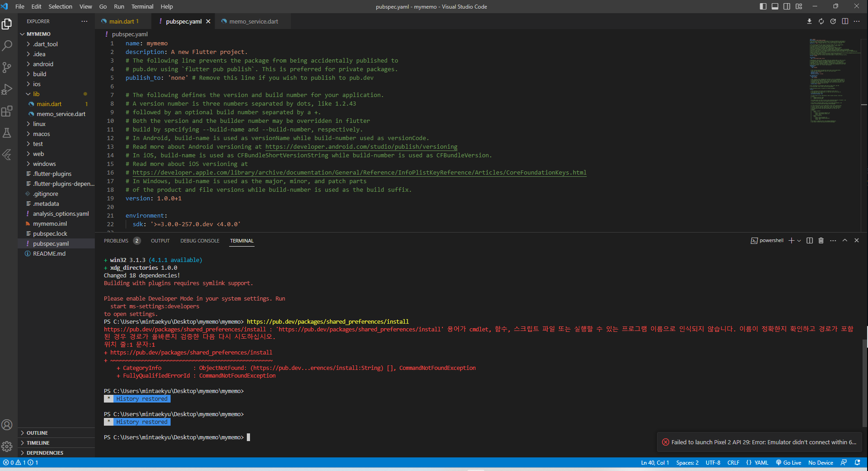This screenshot has height=471, width=868.
Task: Open the errors and warnings status indicator
Action: (x=20, y=463)
